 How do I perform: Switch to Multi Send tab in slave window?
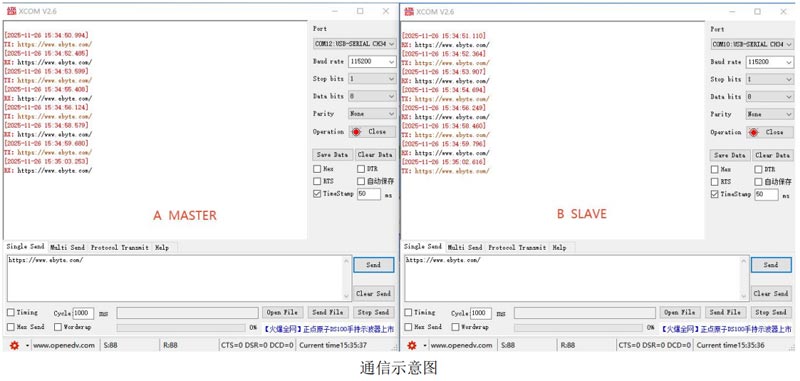point(465,247)
